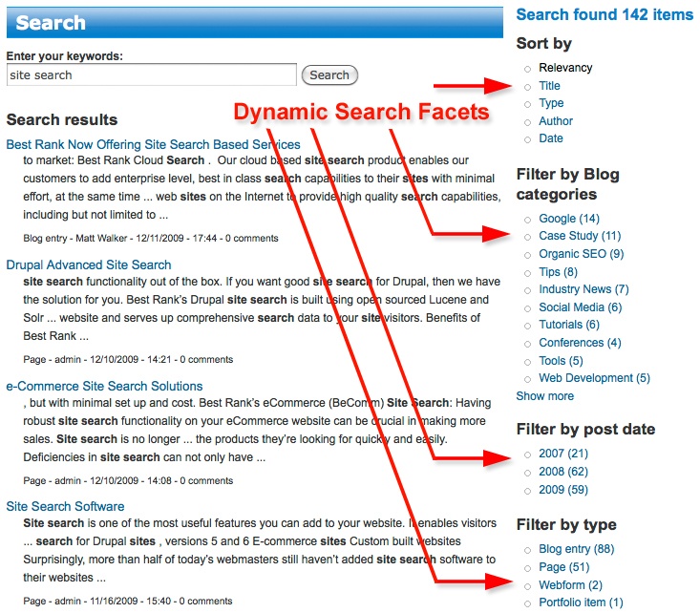Select the 2007 post date radio button

coord(528,454)
